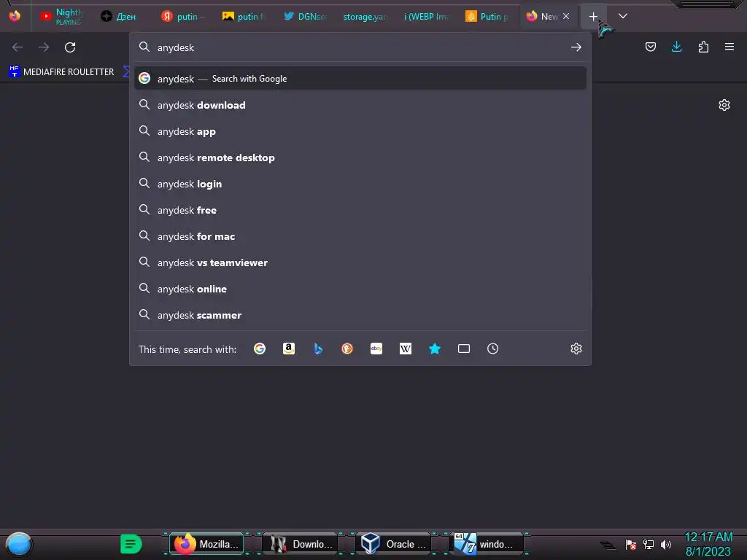
Task: Click the volume speaker tray icon
Action: (x=665, y=544)
